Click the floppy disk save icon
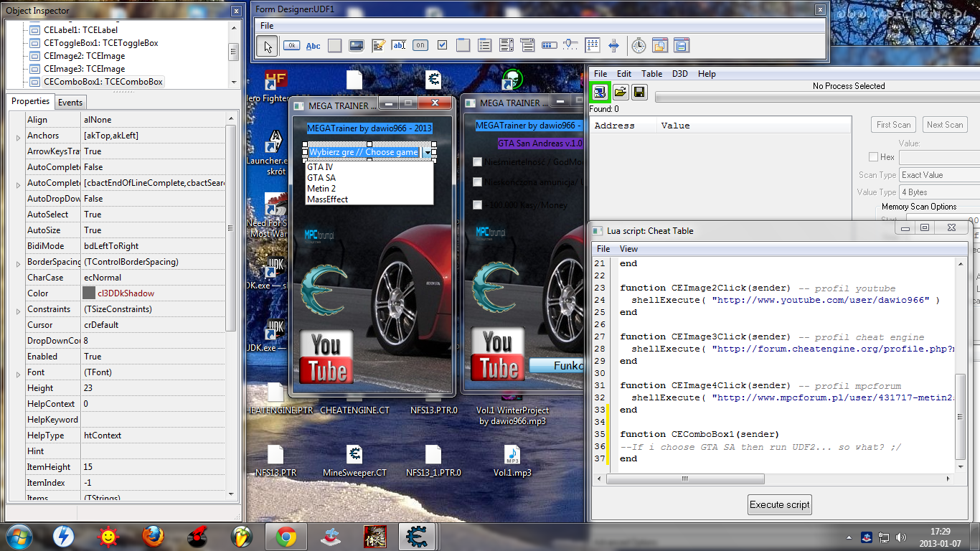The width and height of the screenshot is (980, 551). (639, 92)
